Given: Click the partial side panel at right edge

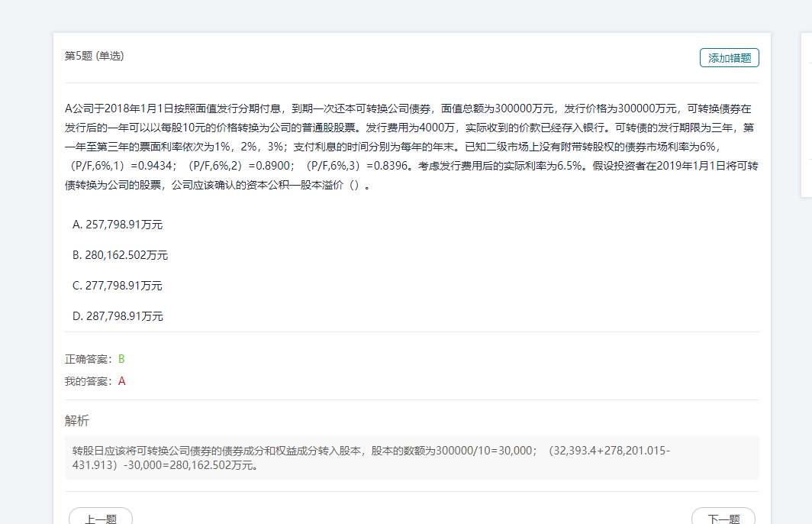Looking at the screenshot, I should pos(806,115).
